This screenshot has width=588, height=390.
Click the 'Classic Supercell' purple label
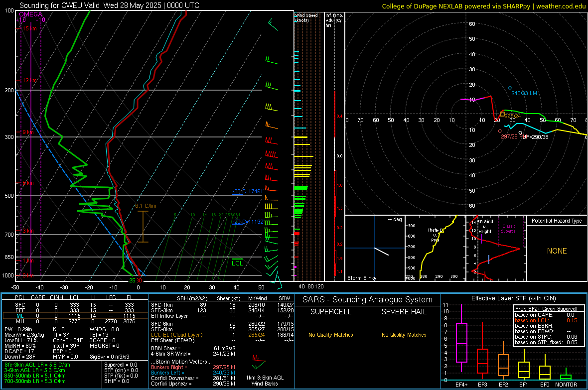coord(509,229)
